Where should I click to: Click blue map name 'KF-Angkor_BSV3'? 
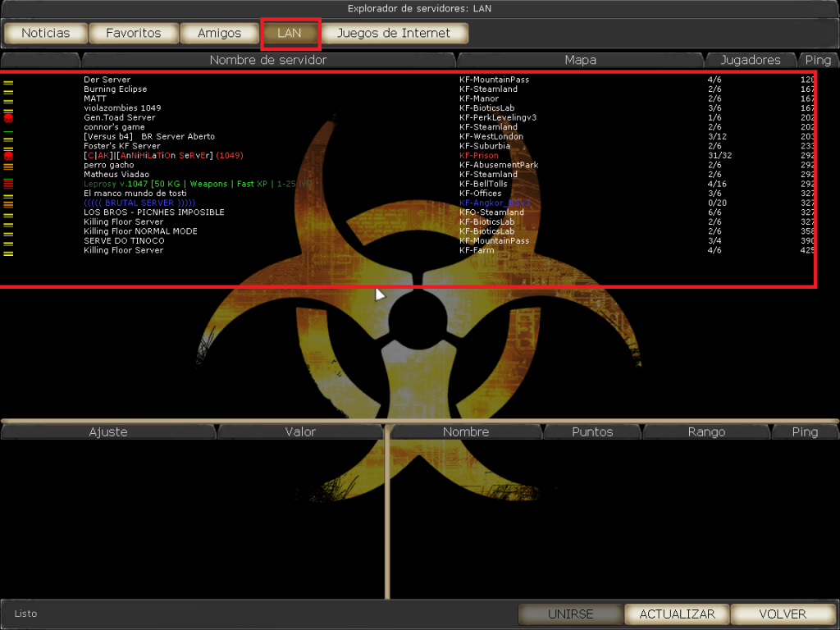coord(495,203)
